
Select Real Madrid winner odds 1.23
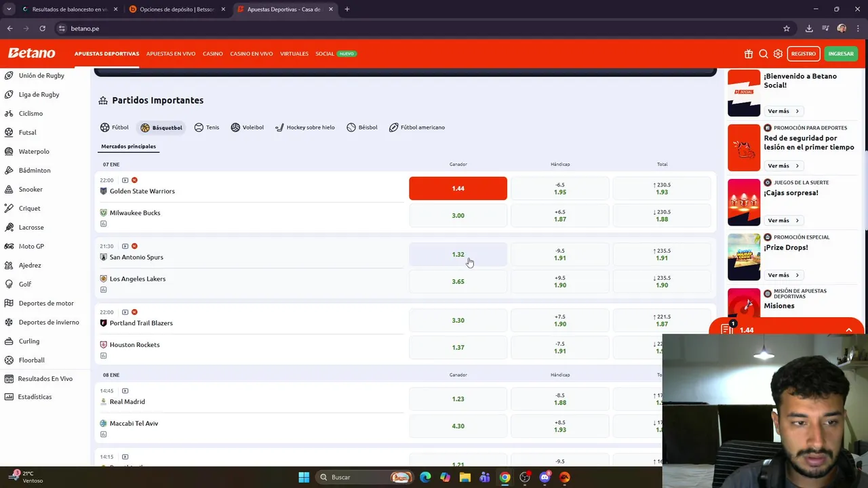(x=458, y=399)
